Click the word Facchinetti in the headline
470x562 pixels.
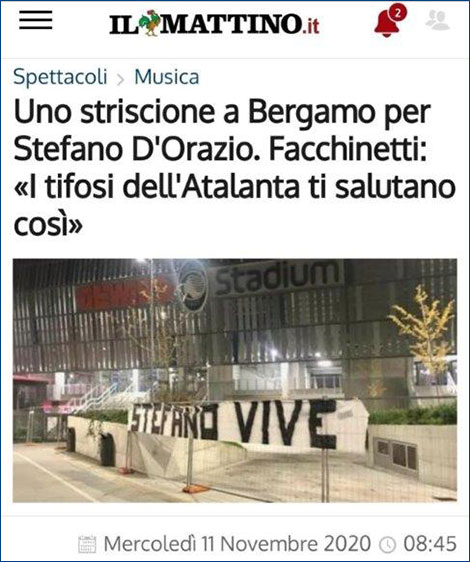tap(348, 149)
